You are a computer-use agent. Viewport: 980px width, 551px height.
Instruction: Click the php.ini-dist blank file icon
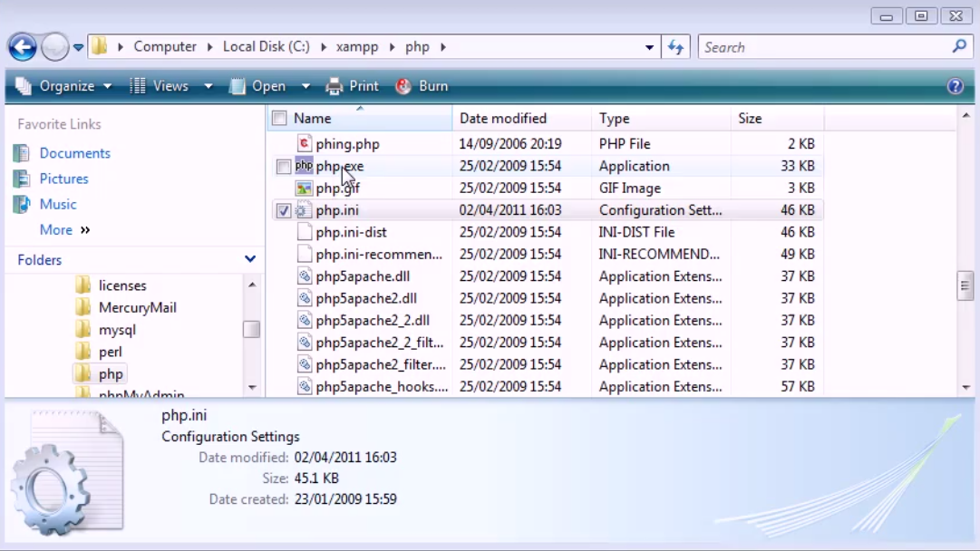coord(304,232)
